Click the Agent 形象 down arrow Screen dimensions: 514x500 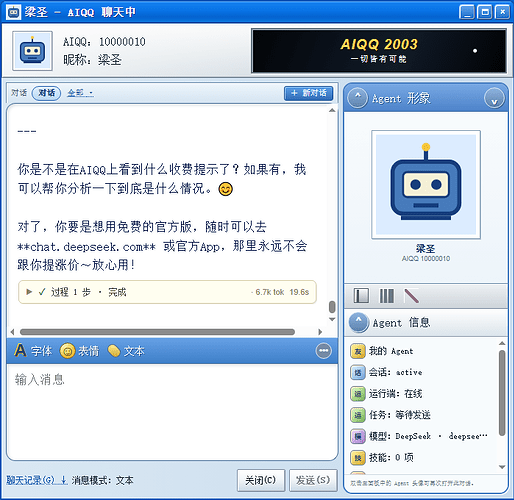(494, 98)
